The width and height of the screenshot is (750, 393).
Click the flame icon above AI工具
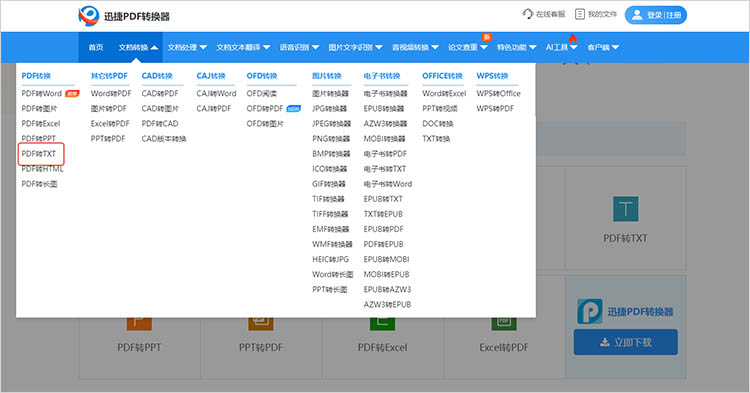(573, 38)
